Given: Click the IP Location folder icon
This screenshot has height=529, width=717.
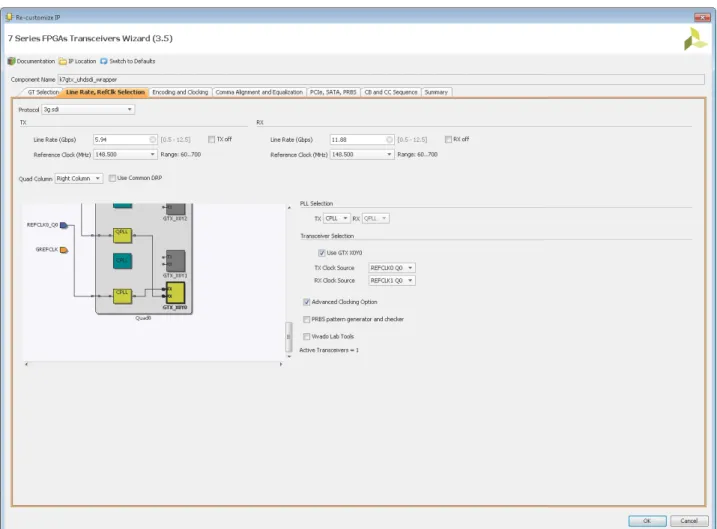Looking at the screenshot, I should pos(63,61).
